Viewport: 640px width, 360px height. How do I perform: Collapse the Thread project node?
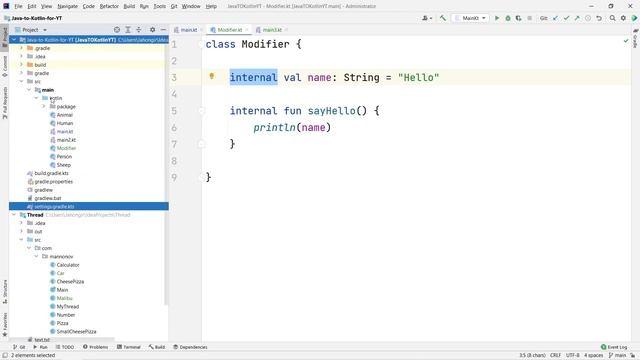pyautogui.click(x=14, y=215)
